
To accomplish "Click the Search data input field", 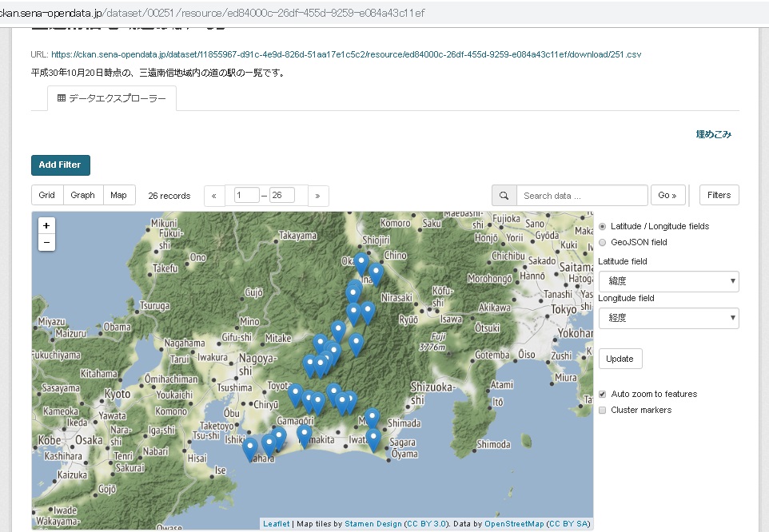I will coord(581,196).
